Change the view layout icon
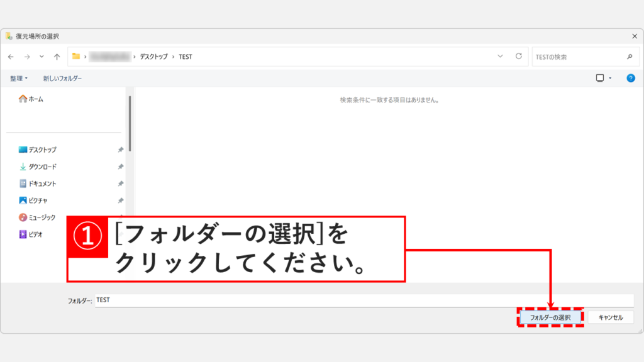Screen dimensions: 644x362 [600, 78]
